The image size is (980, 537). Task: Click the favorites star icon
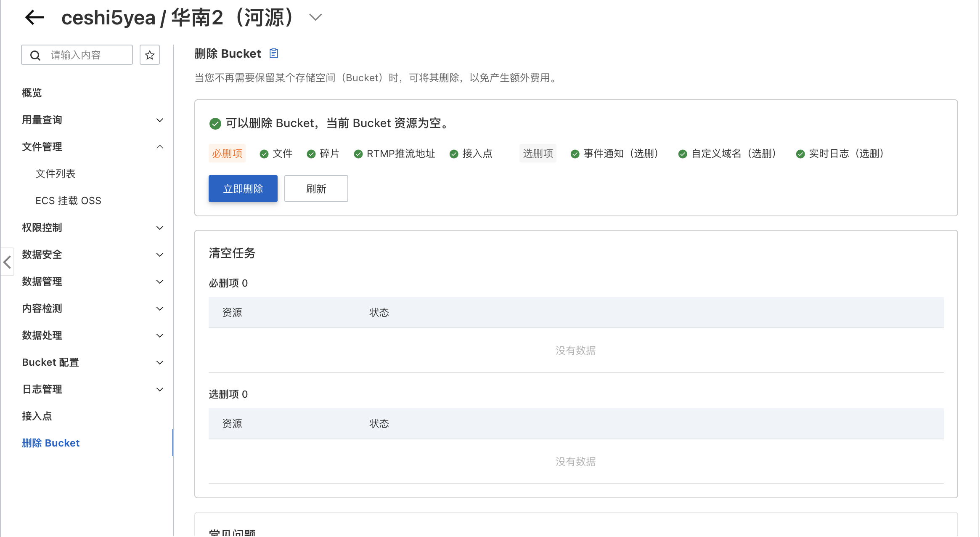(149, 55)
